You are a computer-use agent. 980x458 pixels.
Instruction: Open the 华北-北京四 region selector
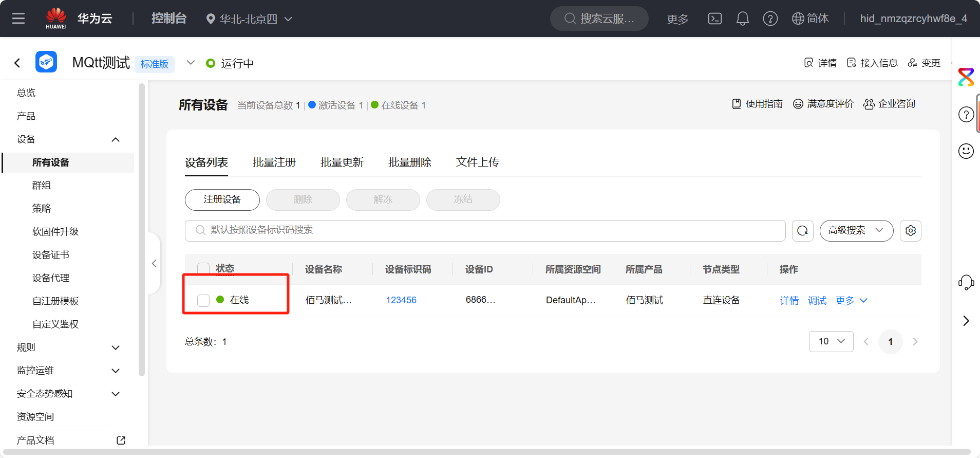point(249,19)
